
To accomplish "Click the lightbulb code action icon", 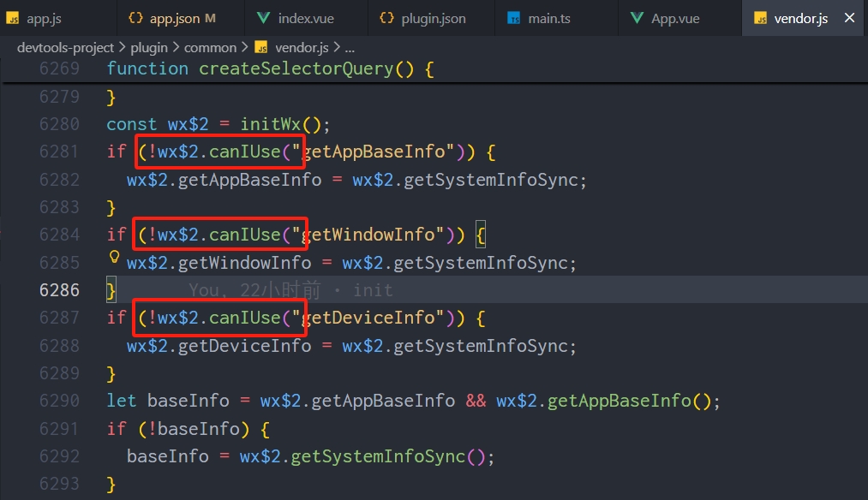I will (x=114, y=257).
